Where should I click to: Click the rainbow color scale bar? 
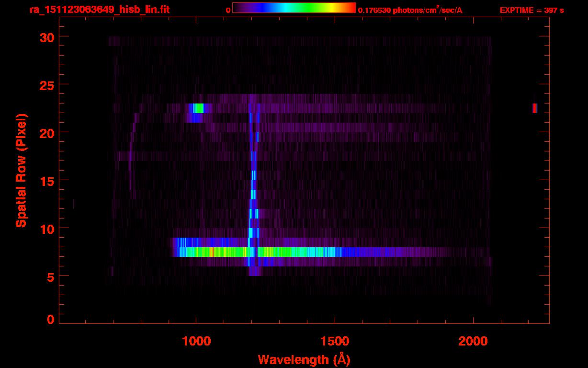294,8
